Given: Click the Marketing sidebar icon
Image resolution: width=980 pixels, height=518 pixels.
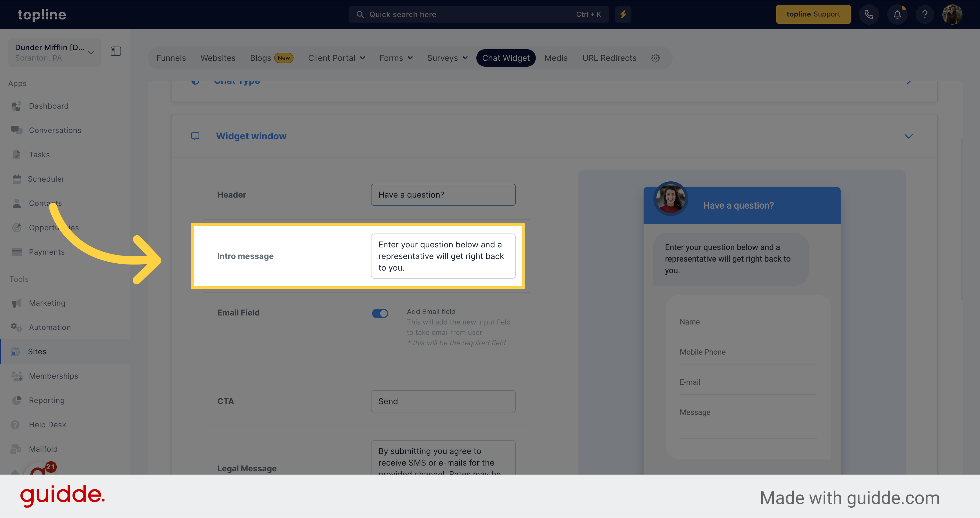Looking at the screenshot, I should point(17,303).
